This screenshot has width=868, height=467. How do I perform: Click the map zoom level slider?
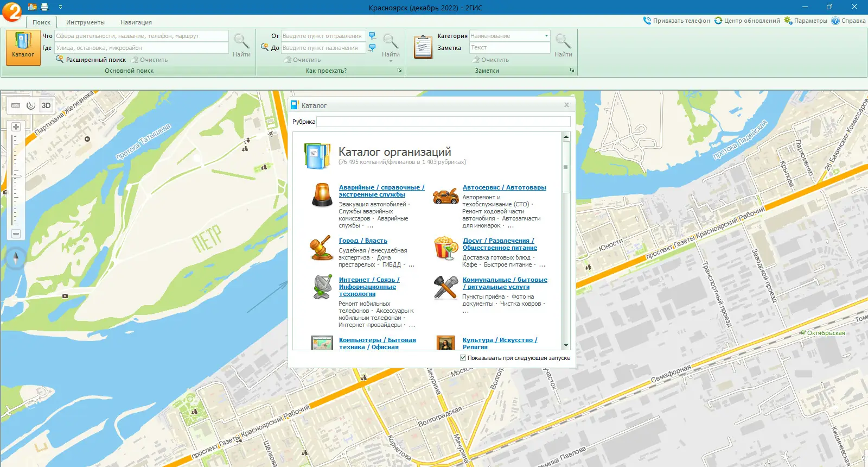click(x=15, y=179)
